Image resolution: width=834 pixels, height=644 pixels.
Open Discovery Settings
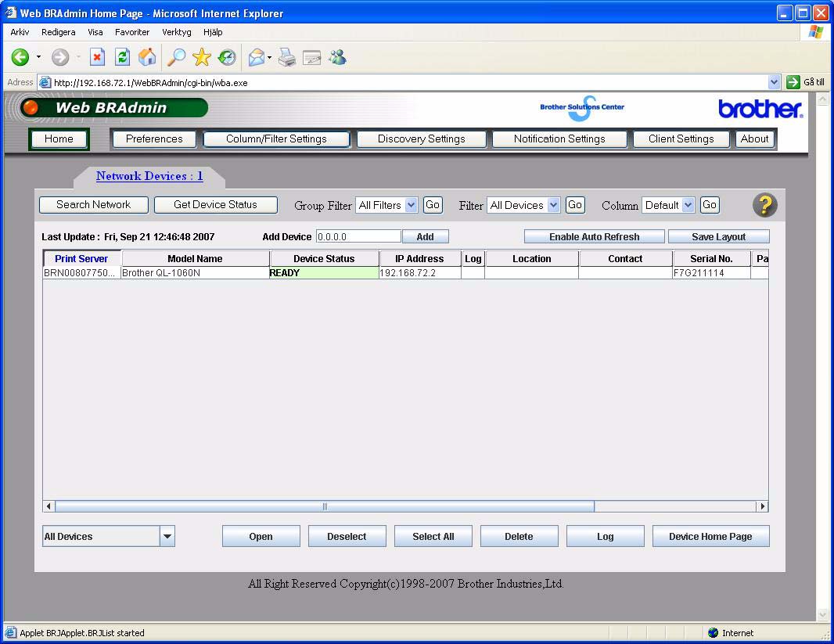(x=421, y=139)
